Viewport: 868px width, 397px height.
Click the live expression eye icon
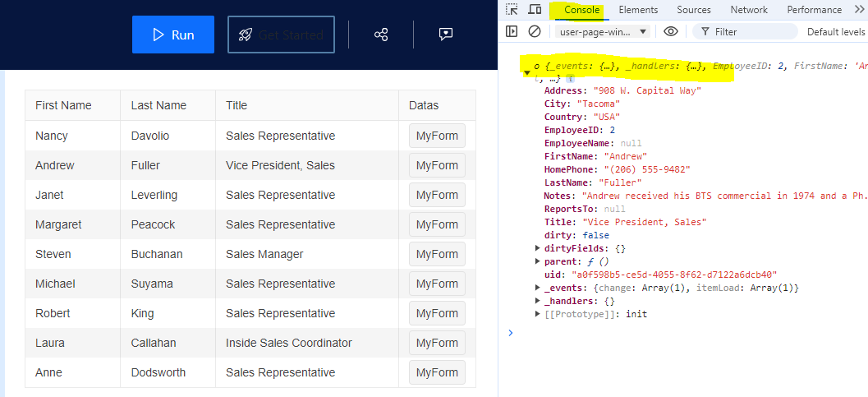tap(671, 31)
